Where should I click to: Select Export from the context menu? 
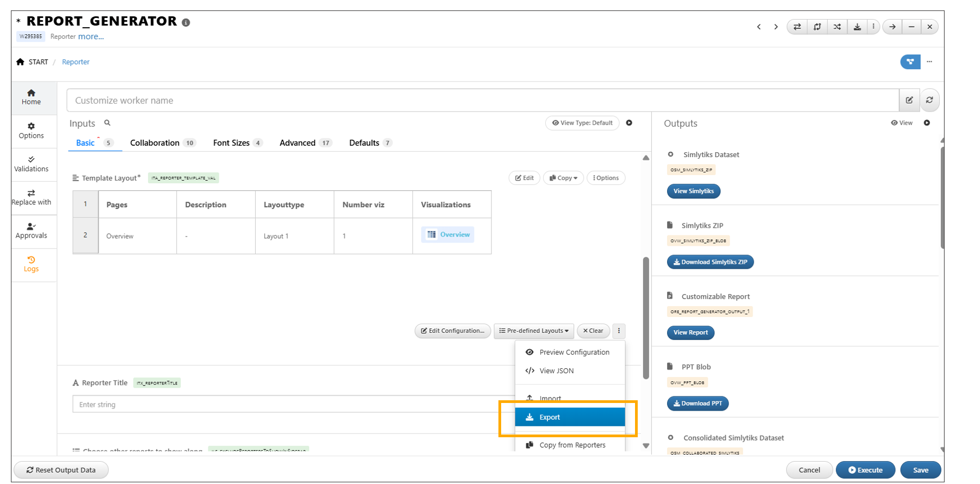[569, 417]
